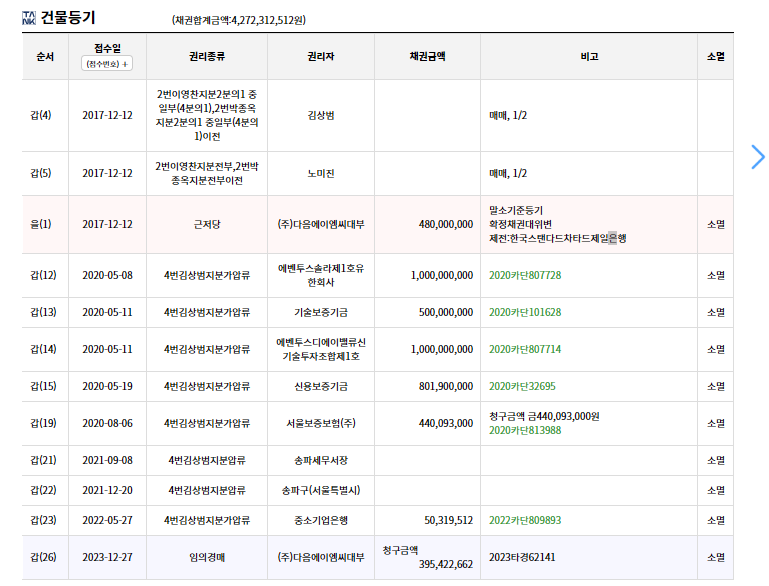Click the 소멸 column header
Viewport: 769px width, 586px height.
click(x=716, y=56)
